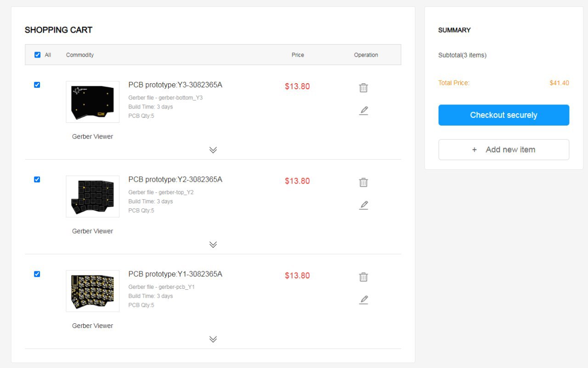The height and width of the screenshot is (368, 588).
Task: Edit the Y3-3082365A PCB prototype item
Action: (x=363, y=110)
